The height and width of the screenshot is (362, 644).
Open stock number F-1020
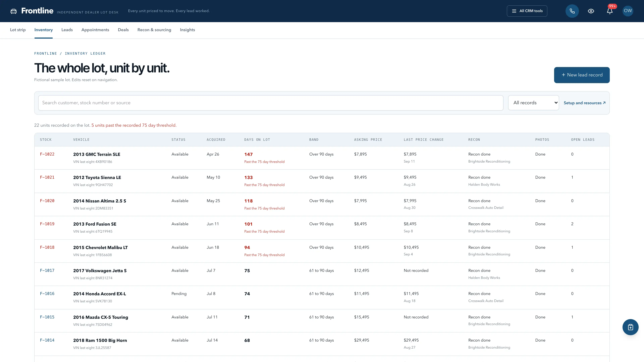pyautogui.click(x=47, y=201)
